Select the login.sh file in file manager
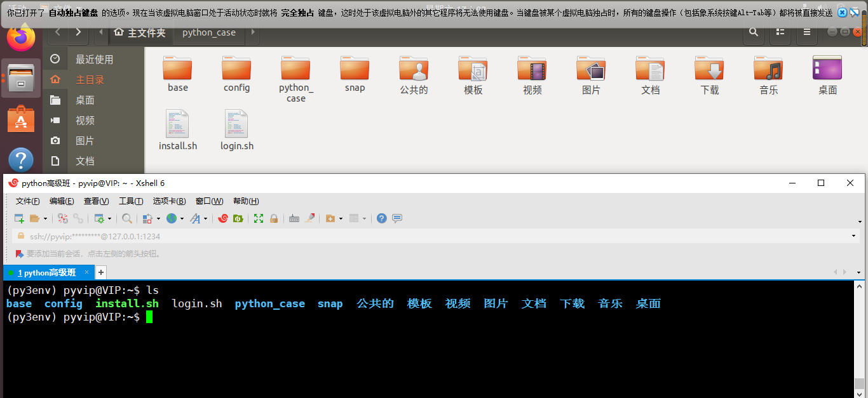This screenshot has height=398, width=868. coord(236,130)
